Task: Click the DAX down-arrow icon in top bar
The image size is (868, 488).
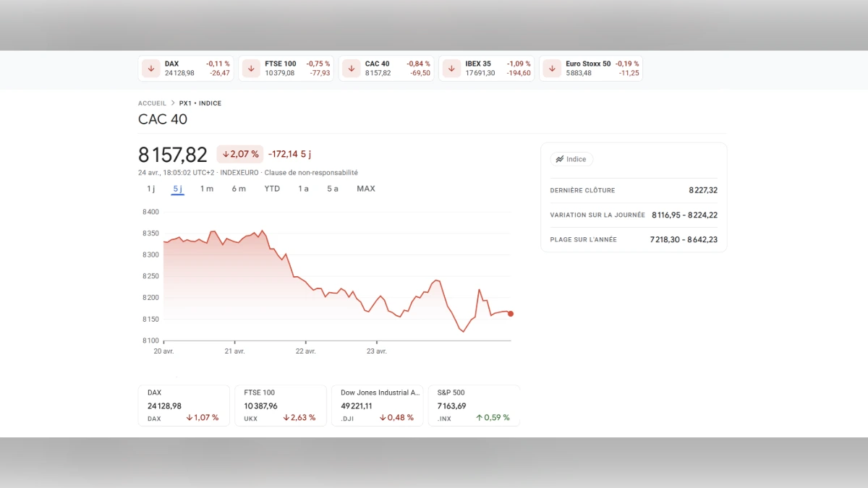Action: pyautogui.click(x=150, y=68)
